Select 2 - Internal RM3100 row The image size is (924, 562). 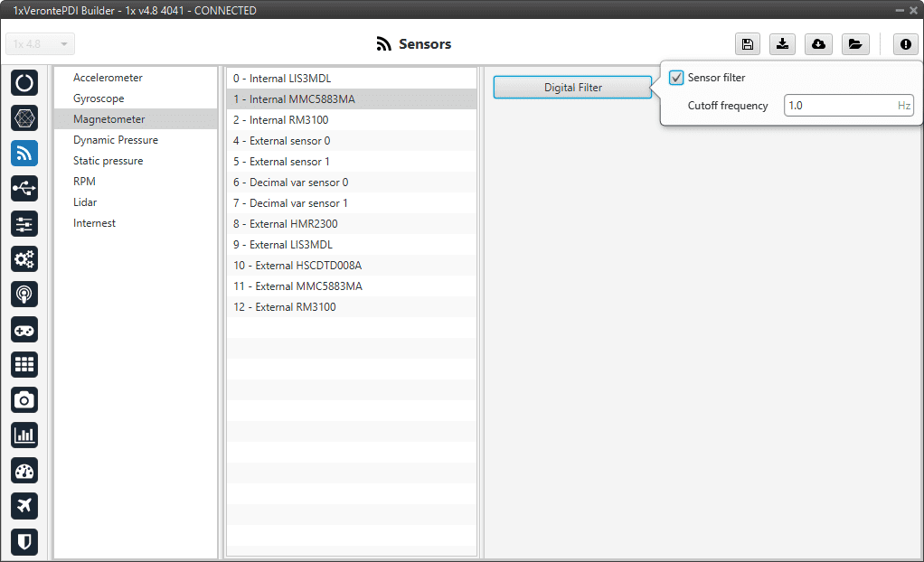[x=351, y=120]
